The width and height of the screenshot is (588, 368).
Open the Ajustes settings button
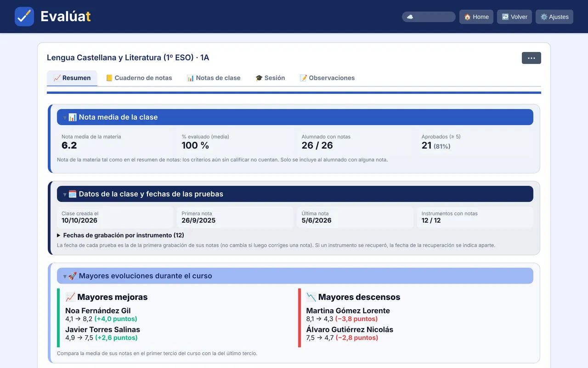click(x=554, y=17)
